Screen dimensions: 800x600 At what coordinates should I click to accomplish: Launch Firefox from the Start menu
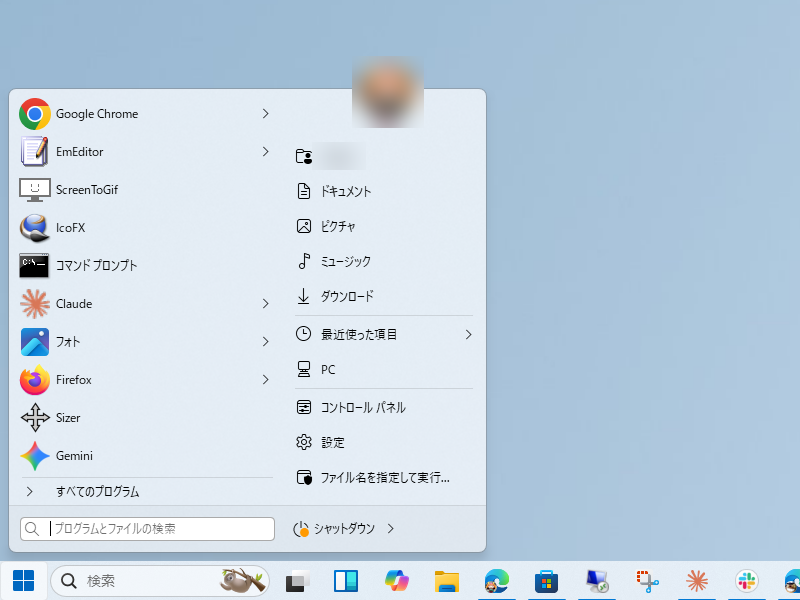tap(143, 380)
